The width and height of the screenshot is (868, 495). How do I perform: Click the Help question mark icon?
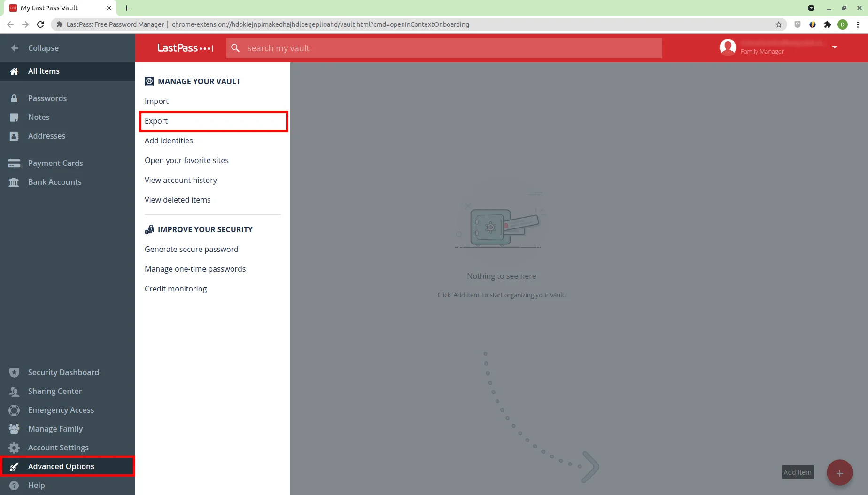[14, 485]
